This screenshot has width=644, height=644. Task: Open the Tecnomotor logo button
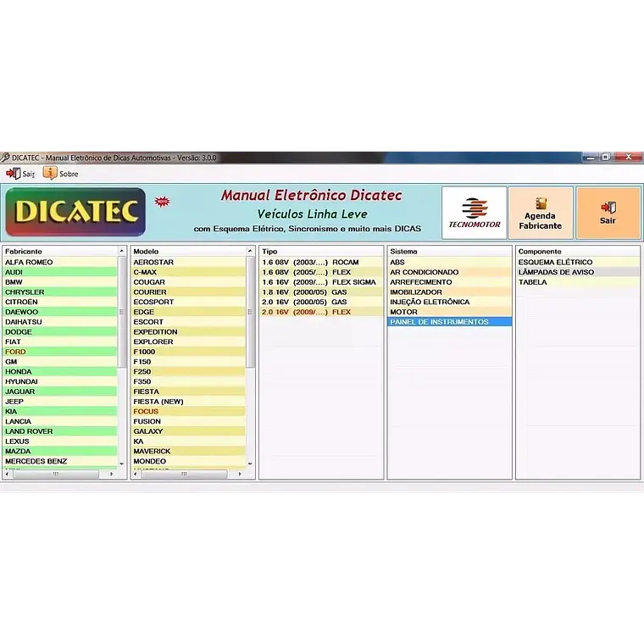pos(475,213)
